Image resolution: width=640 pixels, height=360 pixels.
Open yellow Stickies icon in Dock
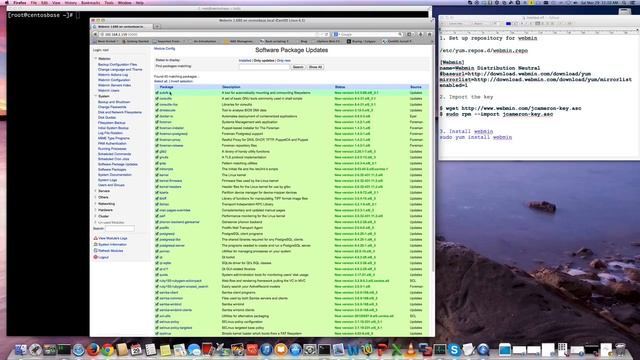tap(165, 350)
